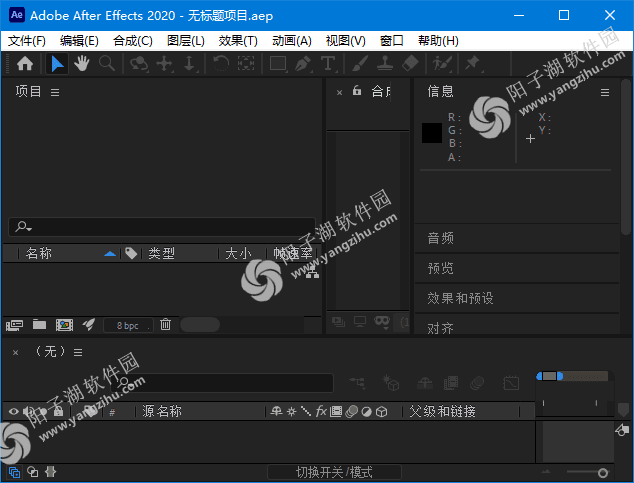This screenshot has height=483, width=634.
Task: Select the Roto Brush tool
Action: pos(442,63)
